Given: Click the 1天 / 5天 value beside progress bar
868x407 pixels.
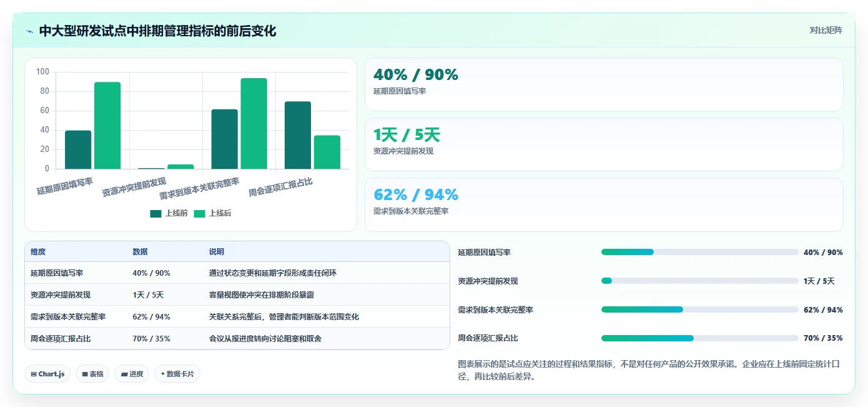Looking at the screenshot, I should 819,281.
